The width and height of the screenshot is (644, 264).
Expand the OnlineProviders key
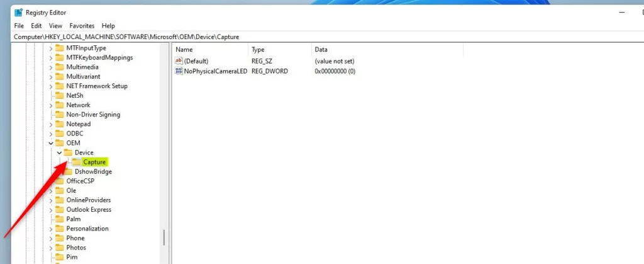(51, 200)
